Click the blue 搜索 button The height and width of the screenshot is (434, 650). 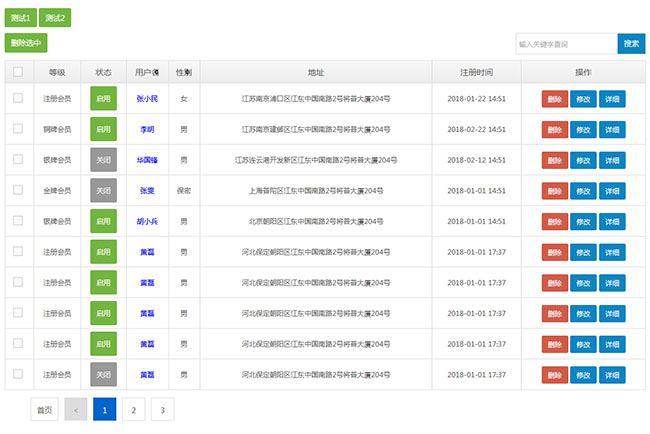(x=631, y=44)
